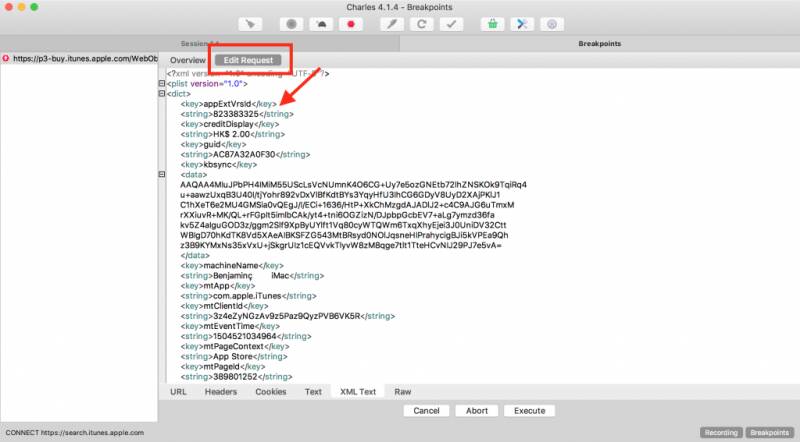The height and width of the screenshot is (442, 800).
Task: Click the mtApp key line
Action: coord(218,286)
